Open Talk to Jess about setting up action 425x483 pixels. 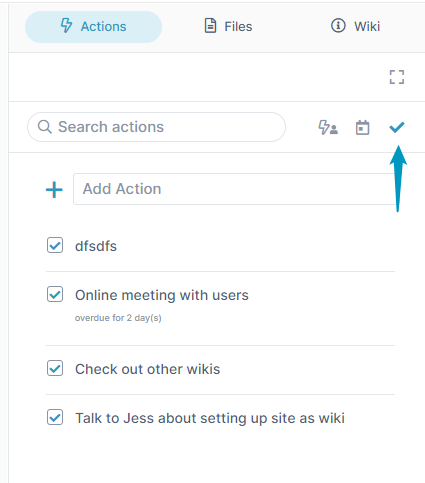point(210,418)
